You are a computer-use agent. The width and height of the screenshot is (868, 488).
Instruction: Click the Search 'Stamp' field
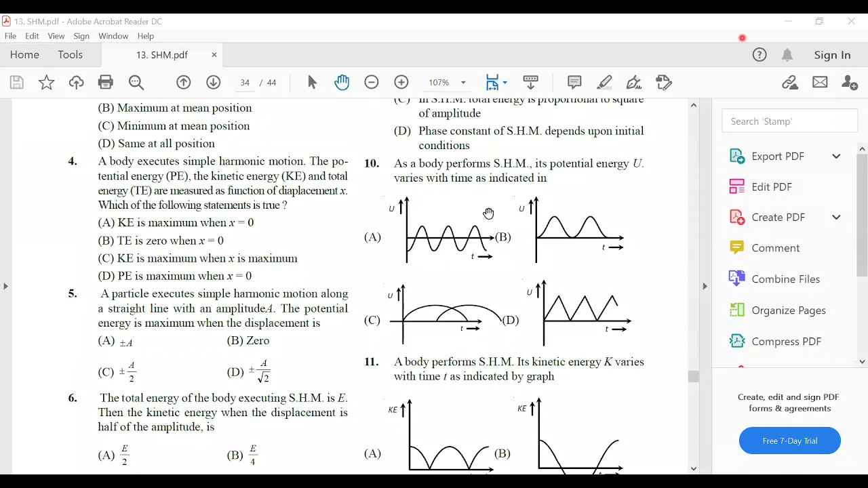(x=790, y=121)
